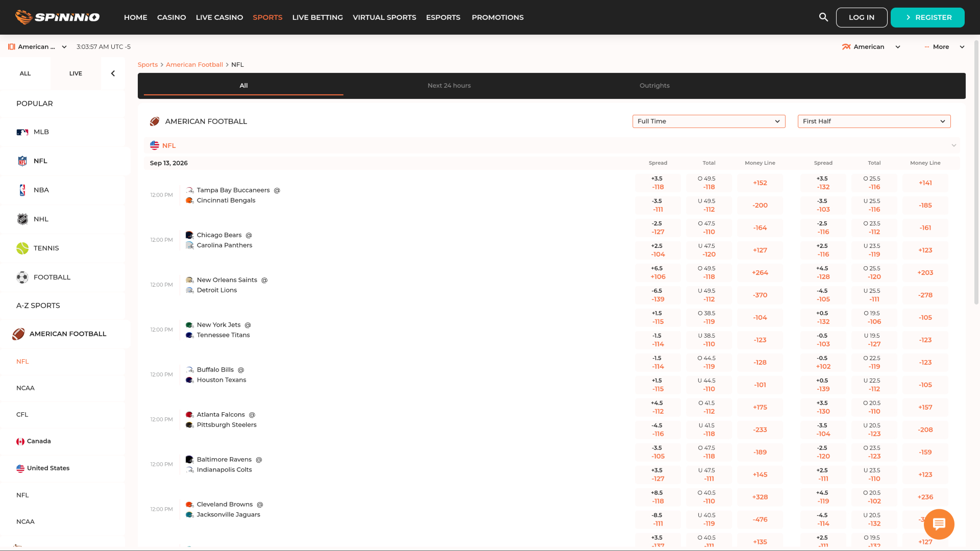Click the tennis ball icon
This screenshot has height=551, width=980.
tap(22, 248)
